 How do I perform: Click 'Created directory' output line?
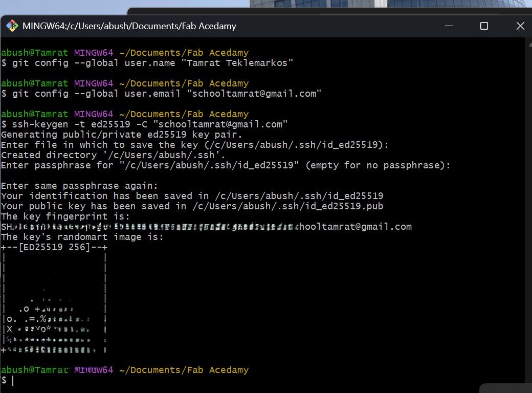(113, 155)
